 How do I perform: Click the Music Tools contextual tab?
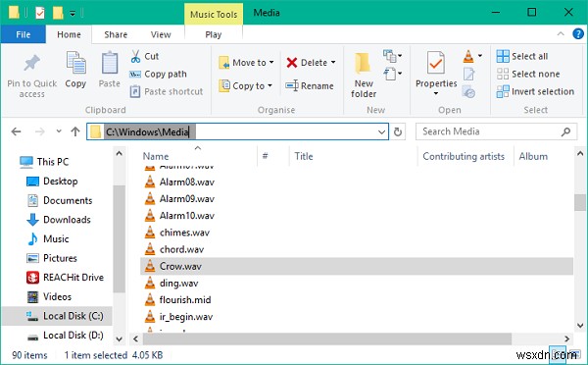pyautogui.click(x=214, y=15)
